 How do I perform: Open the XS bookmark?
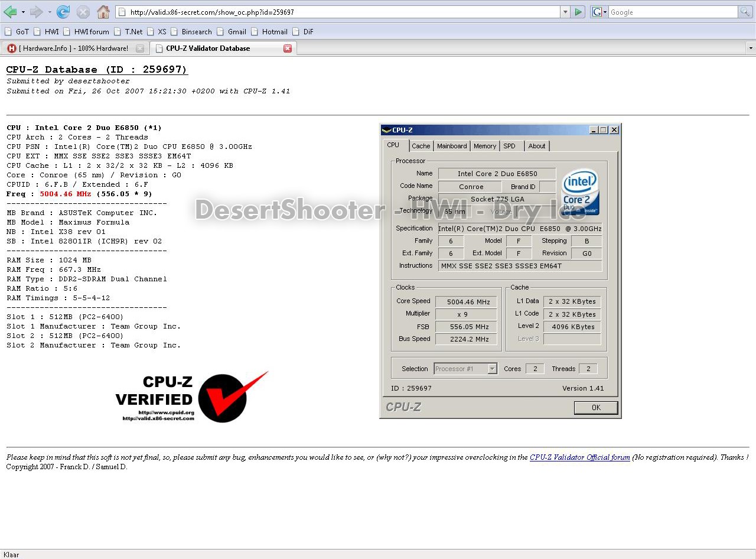coord(157,32)
